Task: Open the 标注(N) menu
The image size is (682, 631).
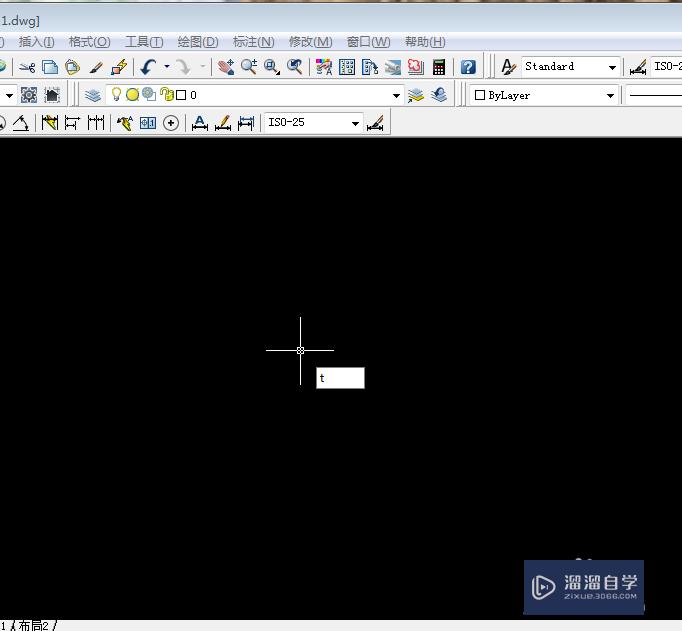Action: point(254,42)
